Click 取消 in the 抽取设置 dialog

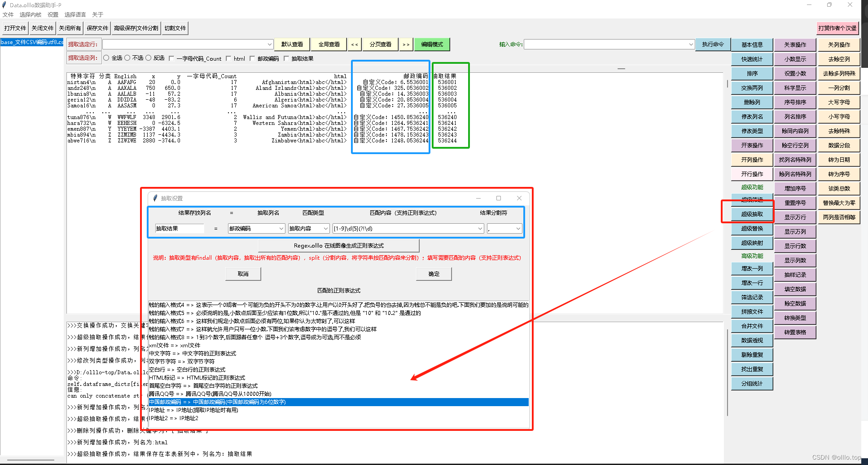click(x=243, y=274)
